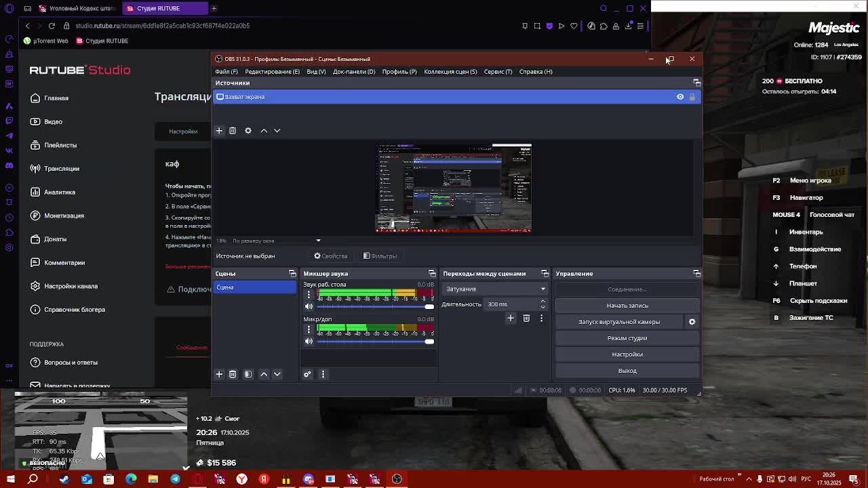Toggle visibility eye of Захват экрана source
868x488 pixels.
pos(680,97)
